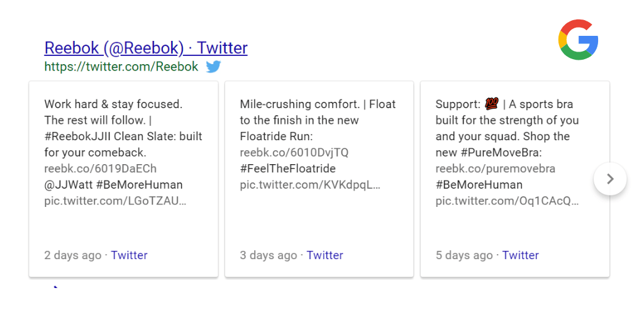Select the 'Work hard & stay focused' tweet card

[124, 179]
